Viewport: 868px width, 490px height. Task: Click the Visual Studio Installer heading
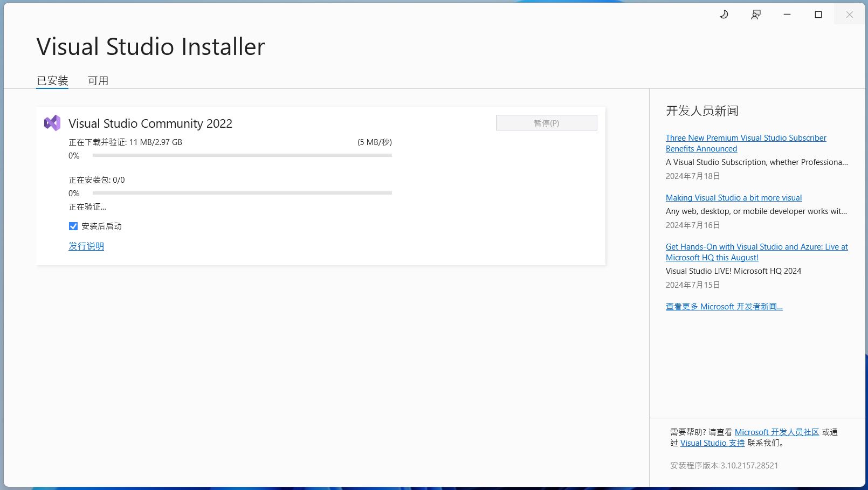click(x=150, y=47)
